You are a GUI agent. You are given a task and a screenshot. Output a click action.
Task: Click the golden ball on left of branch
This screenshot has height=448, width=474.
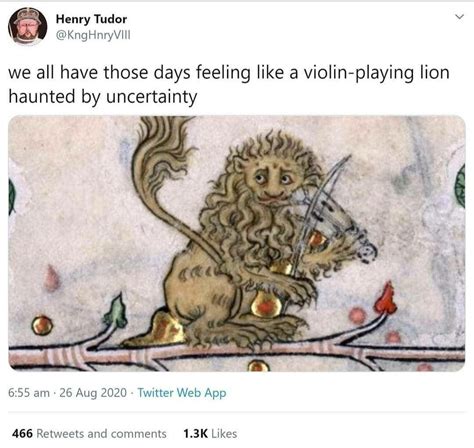[x=42, y=325]
